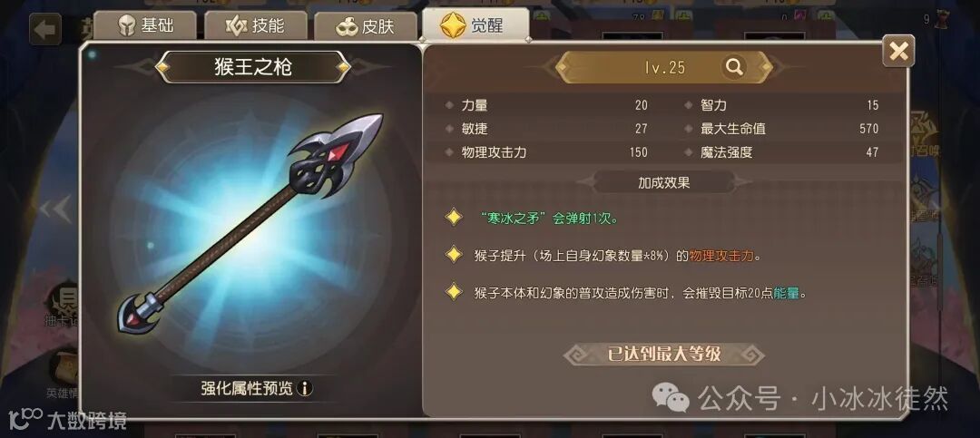
Task: Click the mask icon on 皮肤 tab
Action: click(x=347, y=28)
